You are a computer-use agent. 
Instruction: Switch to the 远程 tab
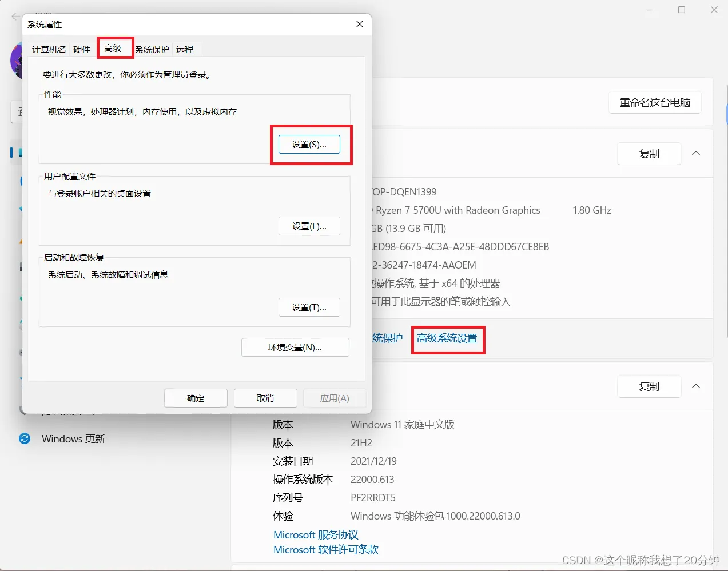click(x=185, y=49)
